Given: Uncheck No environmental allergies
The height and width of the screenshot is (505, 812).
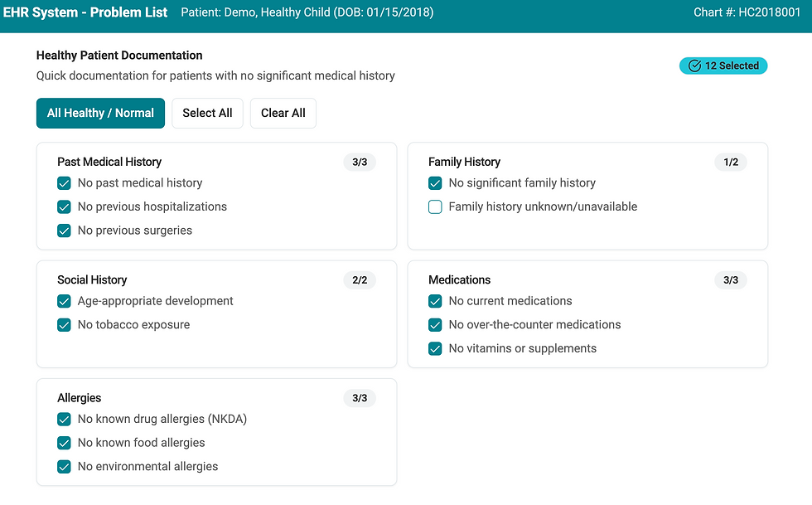Looking at the screenshot, I should tap(64, 467).
